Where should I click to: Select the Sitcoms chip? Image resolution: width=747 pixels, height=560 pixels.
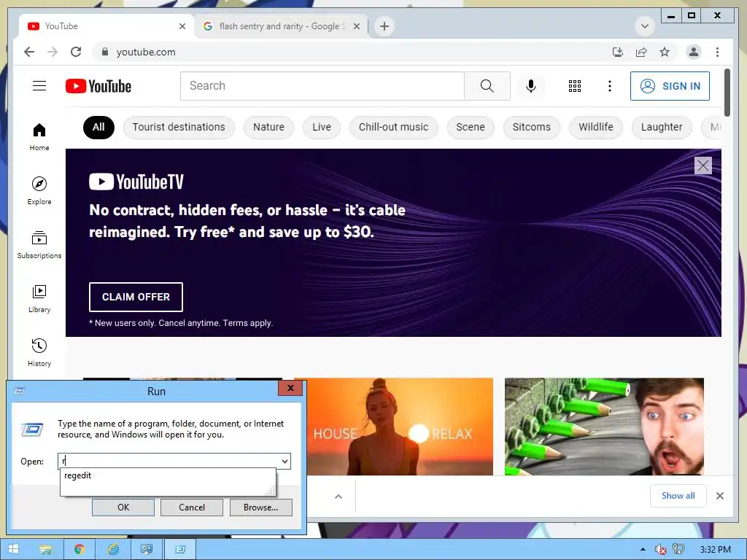(x=531, y=127)
